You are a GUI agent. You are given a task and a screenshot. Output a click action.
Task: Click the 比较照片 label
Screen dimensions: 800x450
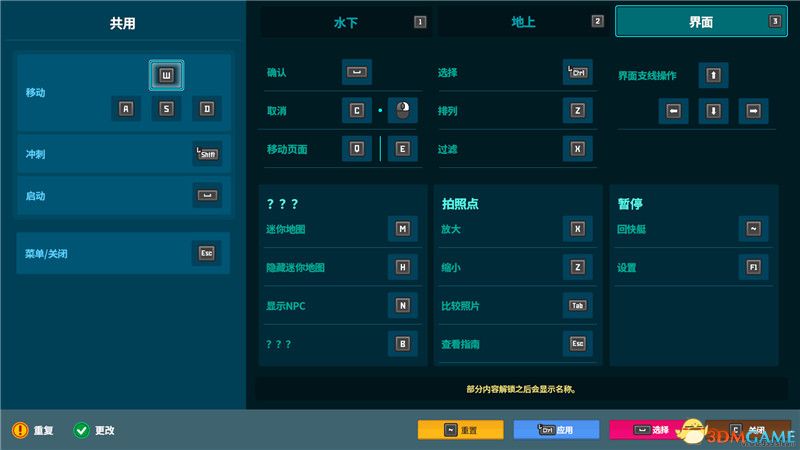click(460, 306)
